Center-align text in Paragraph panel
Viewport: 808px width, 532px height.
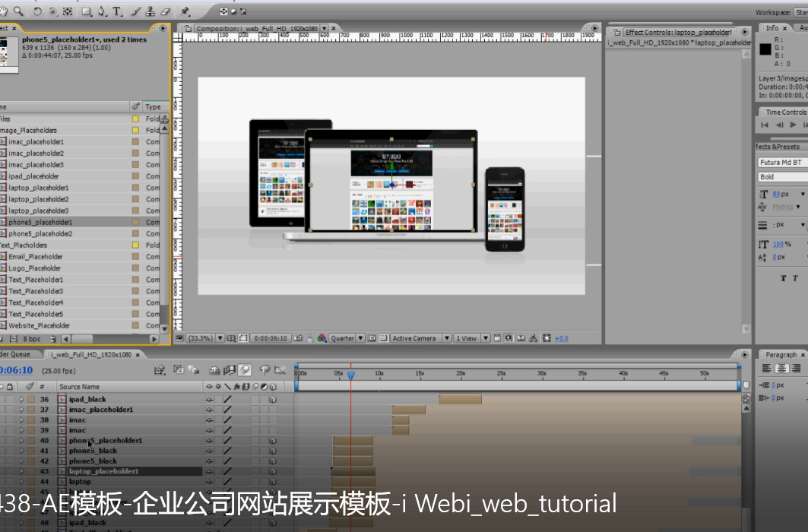(x=781, y=369)
